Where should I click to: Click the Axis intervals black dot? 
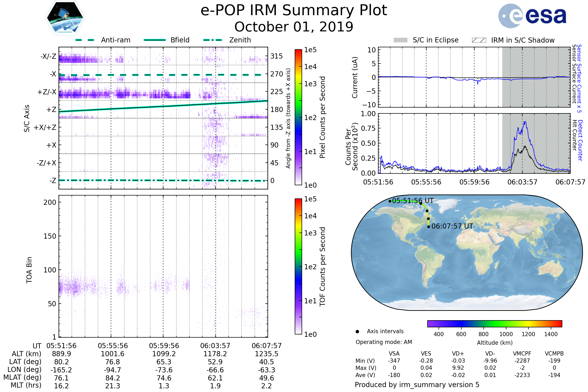pos(357,331)
